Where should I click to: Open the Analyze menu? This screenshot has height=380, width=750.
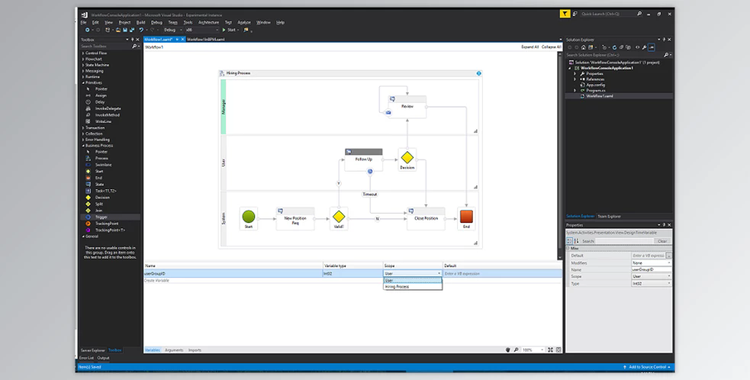click(244, 22)
